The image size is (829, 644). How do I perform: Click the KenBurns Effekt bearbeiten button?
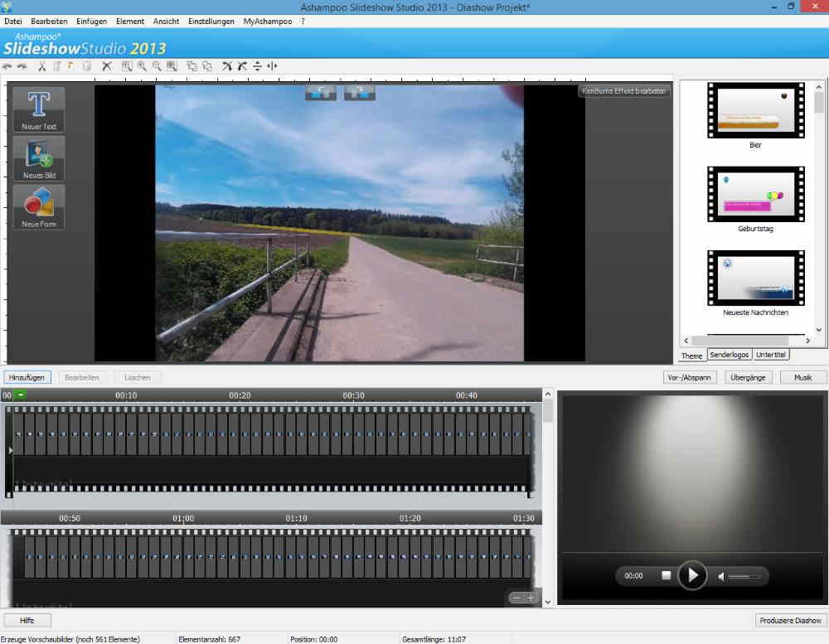[x=624, y=91]
